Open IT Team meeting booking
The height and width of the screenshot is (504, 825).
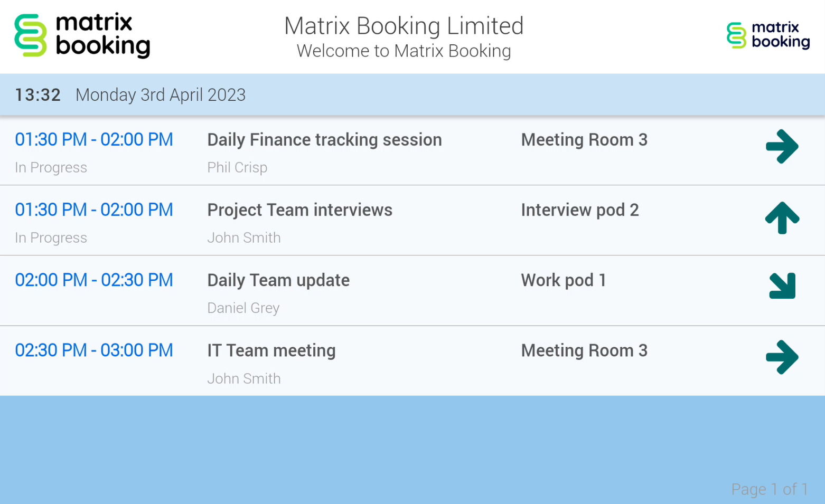(x=271, y=350)
